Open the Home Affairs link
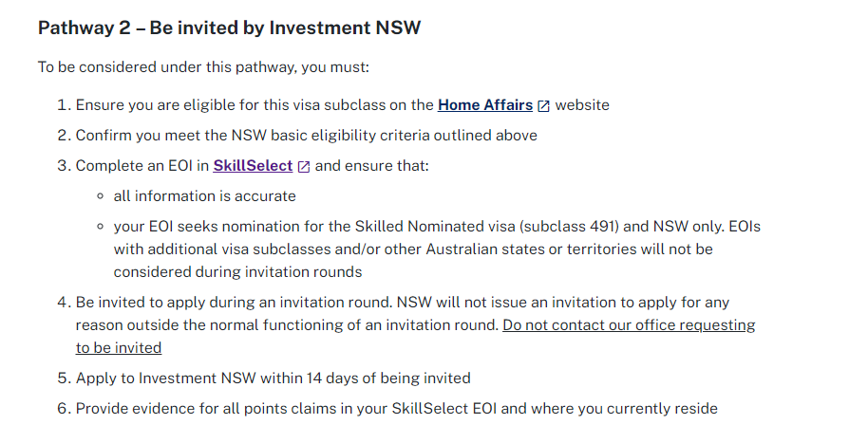868x443 pixels. click(484, 105)
